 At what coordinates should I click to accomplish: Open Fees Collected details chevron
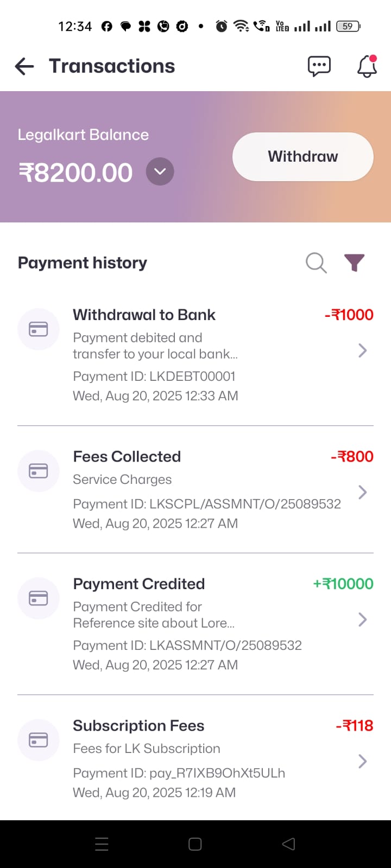click(x=363, y=492)
